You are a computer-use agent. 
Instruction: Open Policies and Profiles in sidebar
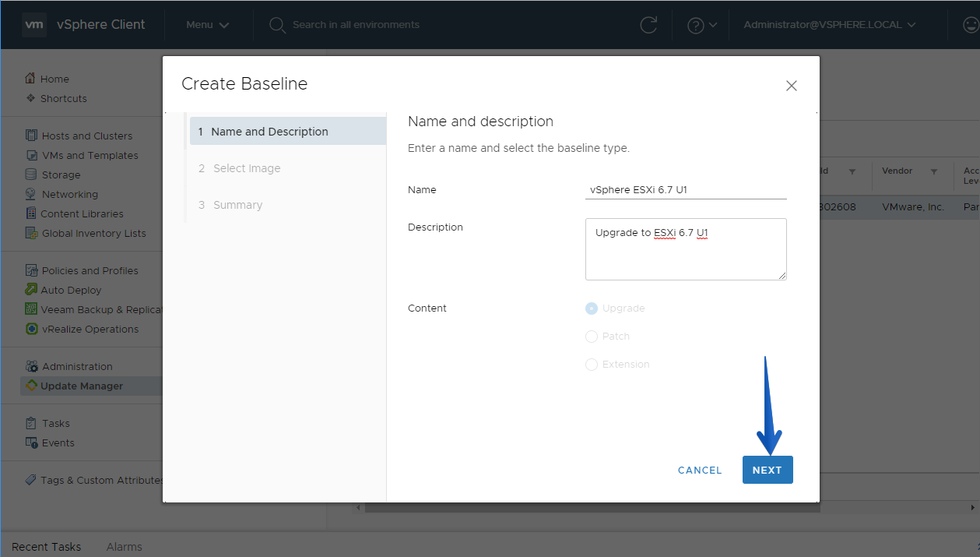click(x=90, y=270)
